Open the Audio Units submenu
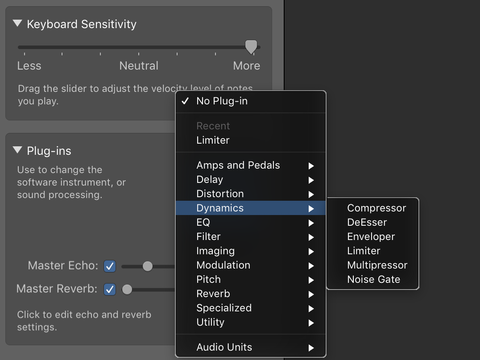The image size is (480, 360). pos(251,347)
